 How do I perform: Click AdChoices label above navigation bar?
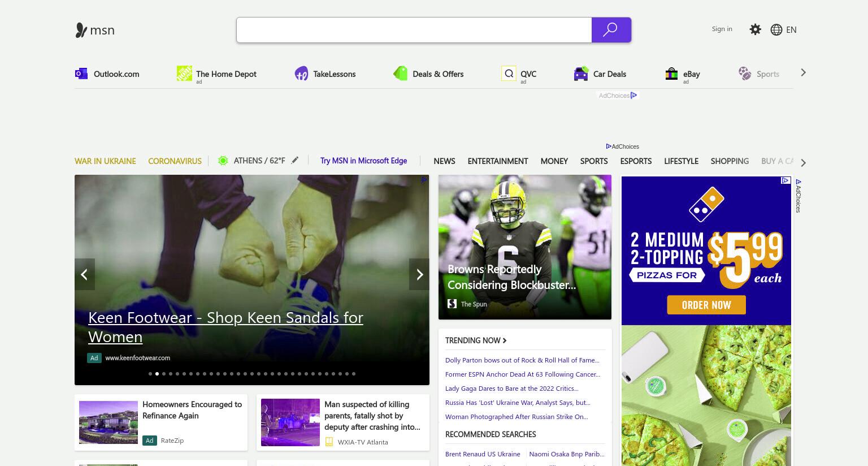click(x=623, y=146)
